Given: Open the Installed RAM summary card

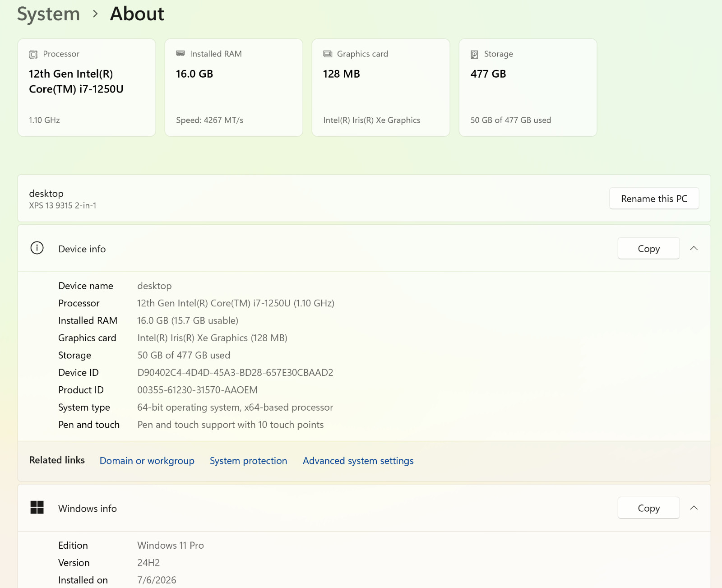Looking at the screenshot, I should (234, 88).
